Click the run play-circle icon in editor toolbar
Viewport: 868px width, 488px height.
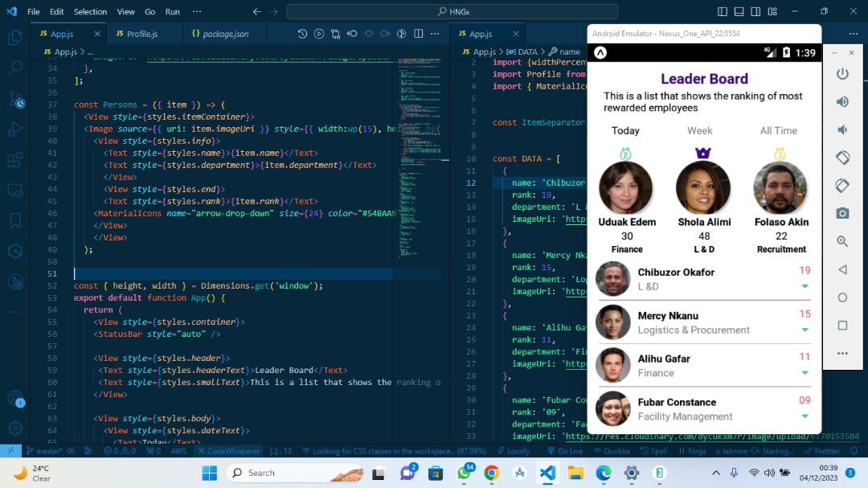click(x=319, y=34)
